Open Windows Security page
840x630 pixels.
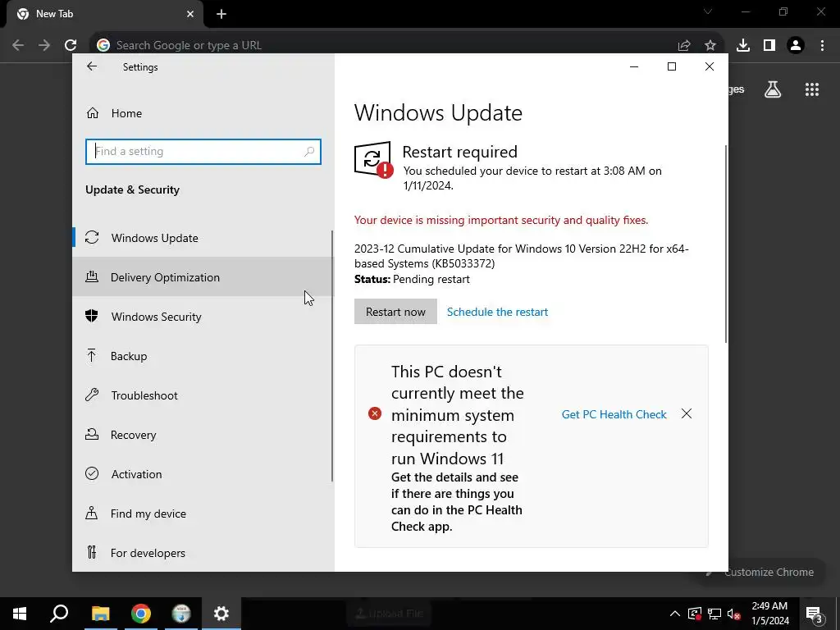tap(203, 317)
